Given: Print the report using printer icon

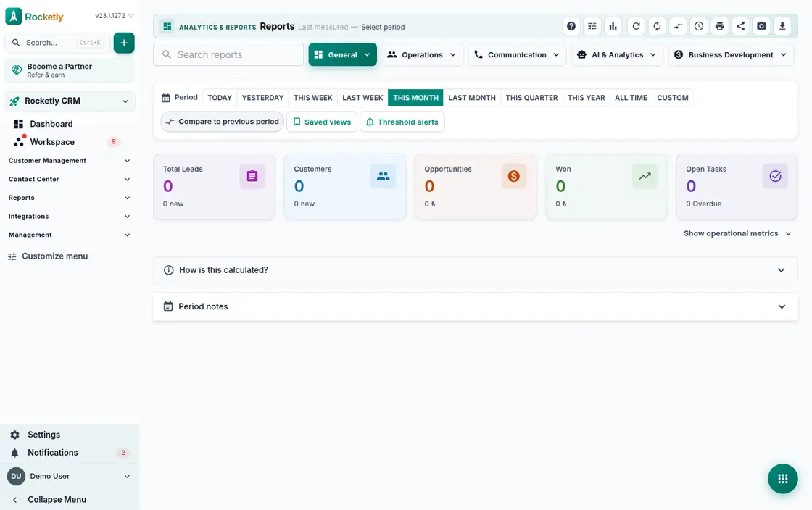Looking at the screenshot, I should [719, 26].
